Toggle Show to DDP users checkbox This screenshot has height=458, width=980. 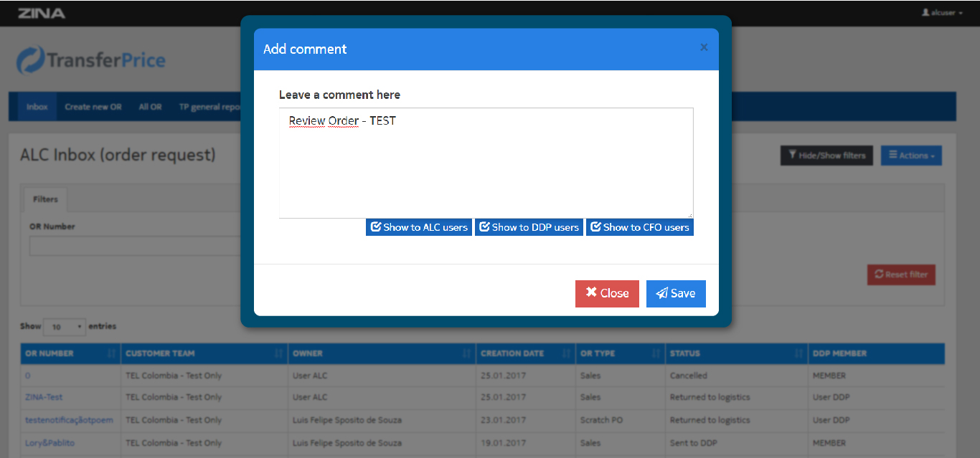[x=529, y=227]
